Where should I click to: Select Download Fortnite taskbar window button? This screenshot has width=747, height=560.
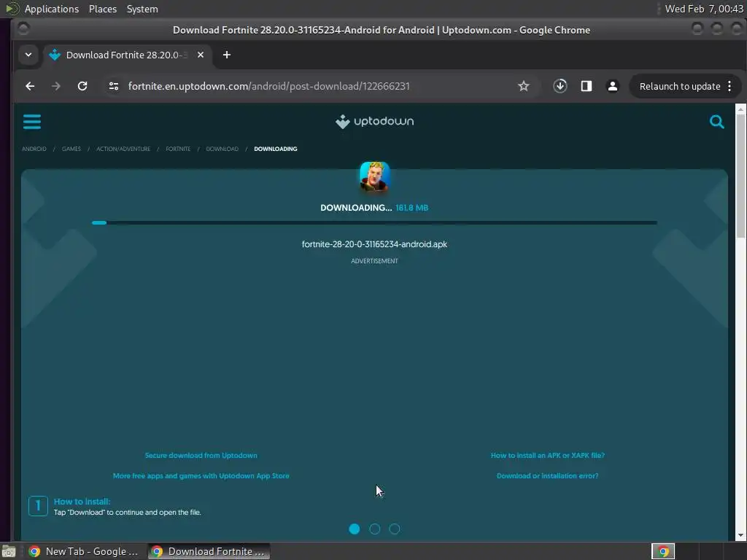click(209, 551)
